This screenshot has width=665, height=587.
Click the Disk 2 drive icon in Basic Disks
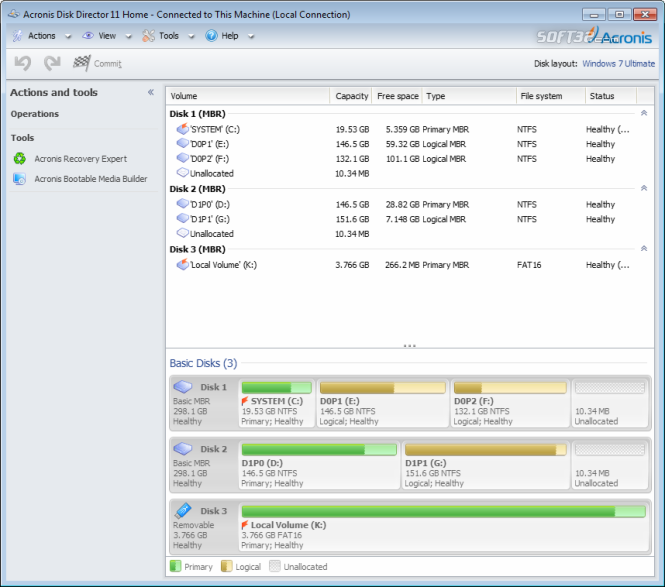(x=183, y=448)
